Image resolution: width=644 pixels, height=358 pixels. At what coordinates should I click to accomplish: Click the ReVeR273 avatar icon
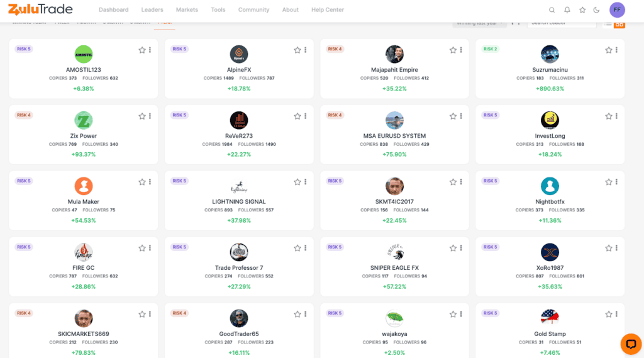pyautogui.click(x=238, y=120)
